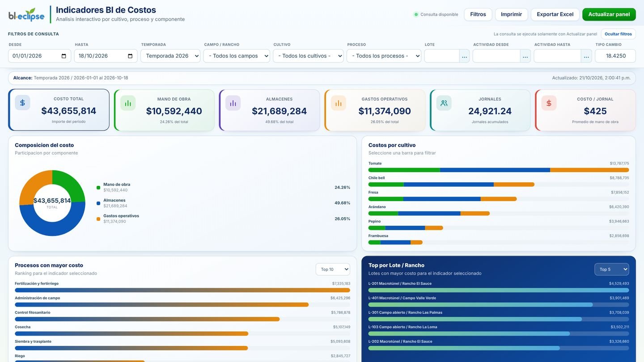Change the Top 5 lots dropdown
Viewport: 644px width, 362px height.
[612, 269]
